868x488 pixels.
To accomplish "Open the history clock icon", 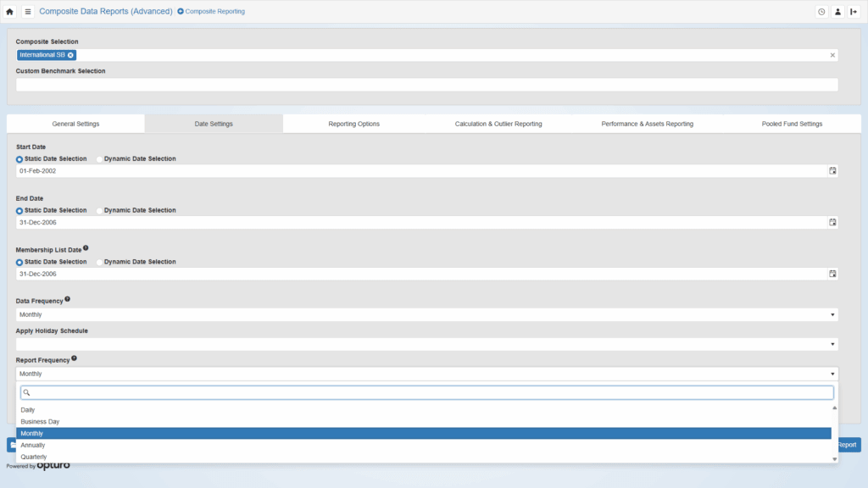I will pos(821,12).
